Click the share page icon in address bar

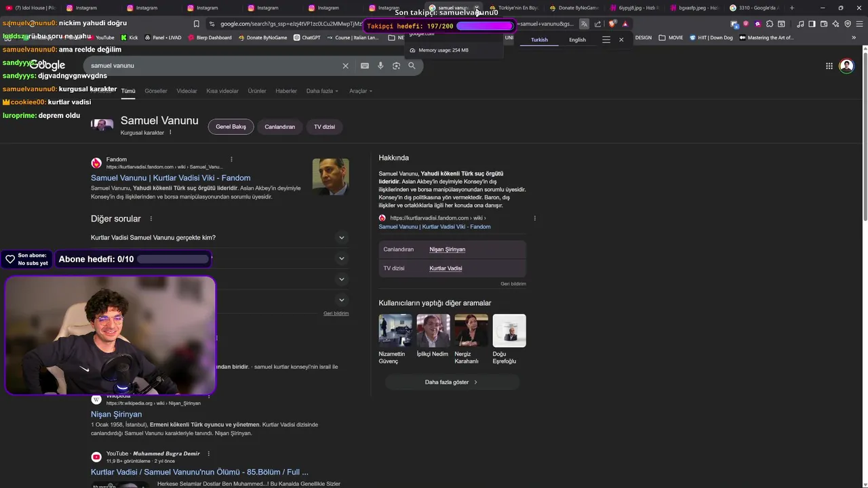(x=597, y=24)
